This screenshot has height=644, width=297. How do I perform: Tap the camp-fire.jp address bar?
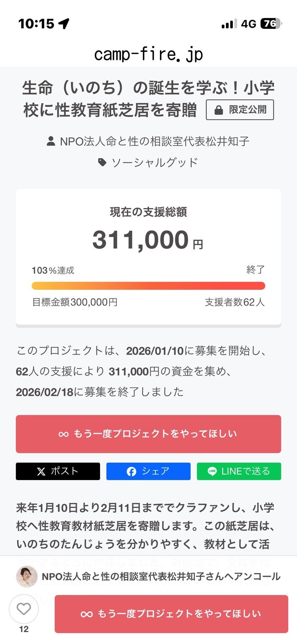(x=148, y=54)
